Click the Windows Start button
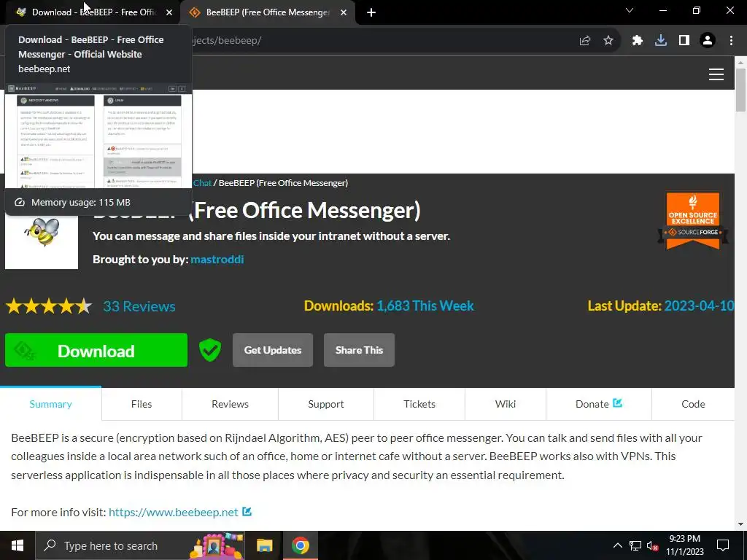The image size is (747, 560). [18, 545]
